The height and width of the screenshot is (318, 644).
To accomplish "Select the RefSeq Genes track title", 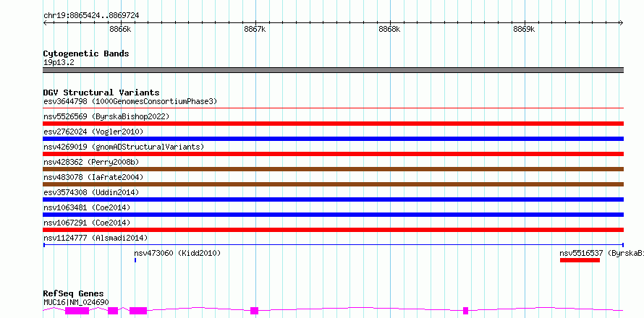I will click(x=73, y=294).
